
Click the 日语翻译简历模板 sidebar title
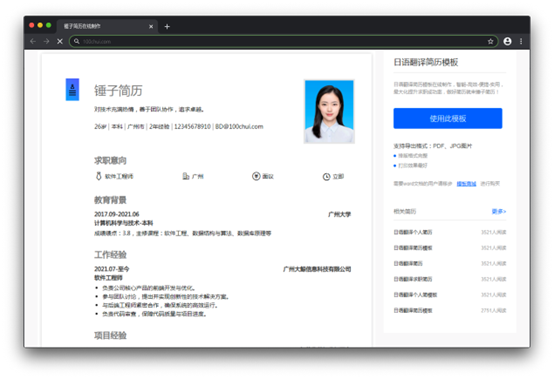point(426,63)
